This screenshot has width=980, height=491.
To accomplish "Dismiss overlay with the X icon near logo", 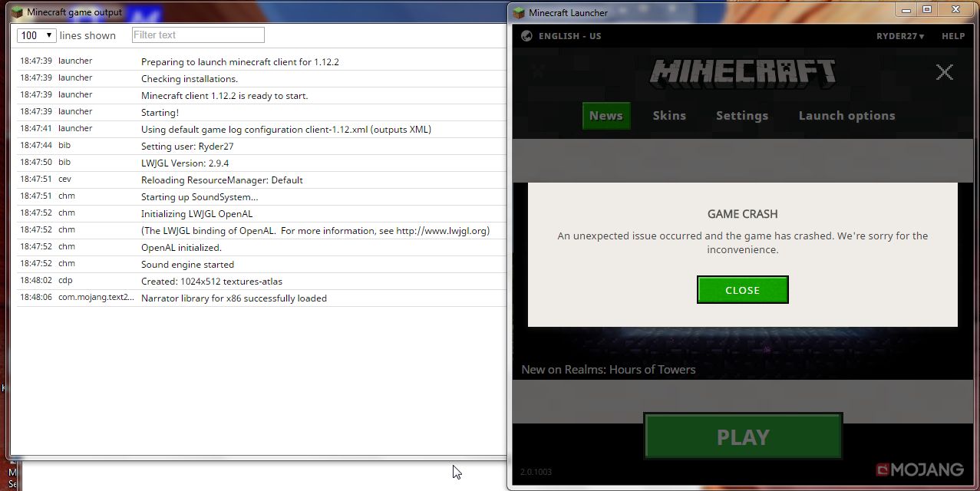I will pos(944,72).
